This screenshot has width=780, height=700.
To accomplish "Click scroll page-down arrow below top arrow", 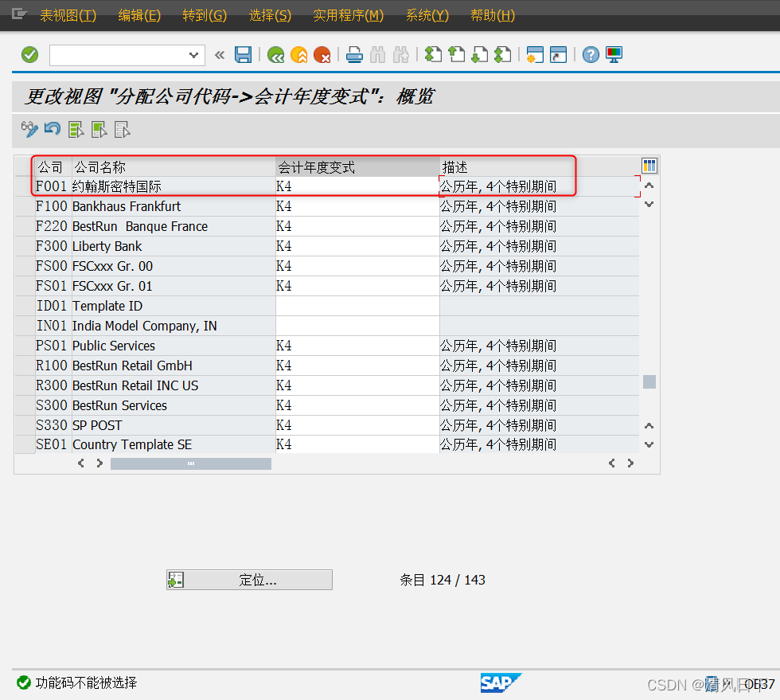I will click(x=649, y=204).
